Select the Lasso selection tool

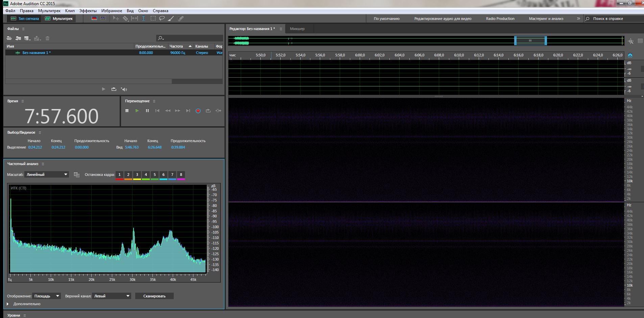162,19
